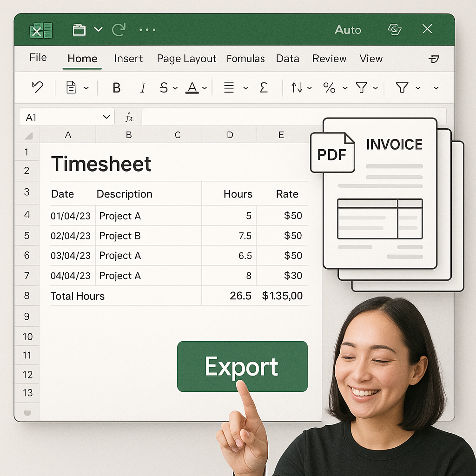Click the small icon below row 13
Image resolution: width=476 pixels, height=476 pixels.
pos(27,413)
